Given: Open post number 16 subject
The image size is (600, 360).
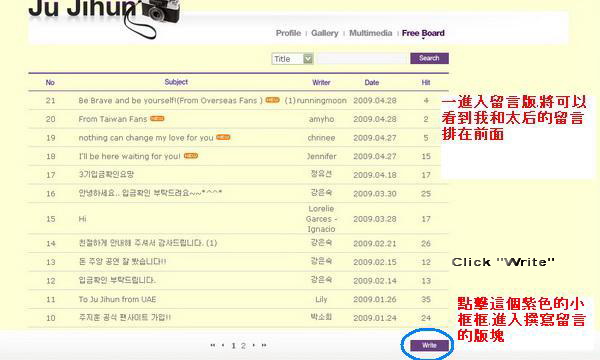Looking at the screenshot, I should point(150,193).
